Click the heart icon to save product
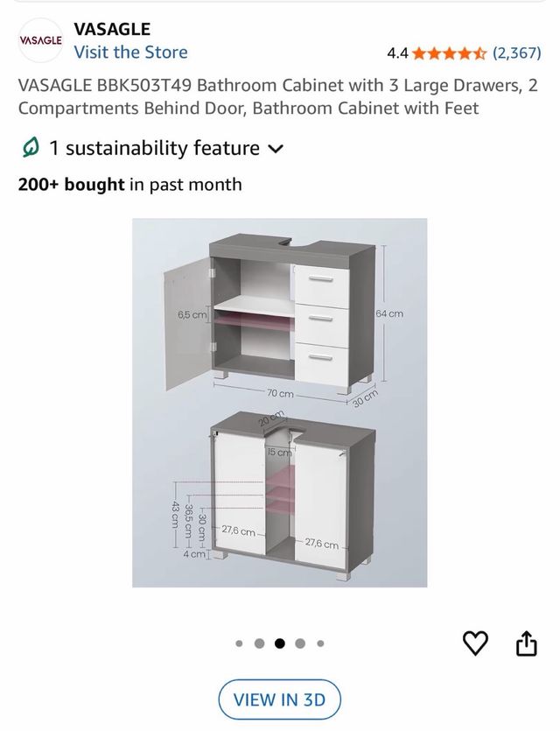Screen dimensions: 560x731 click(475, 643)
